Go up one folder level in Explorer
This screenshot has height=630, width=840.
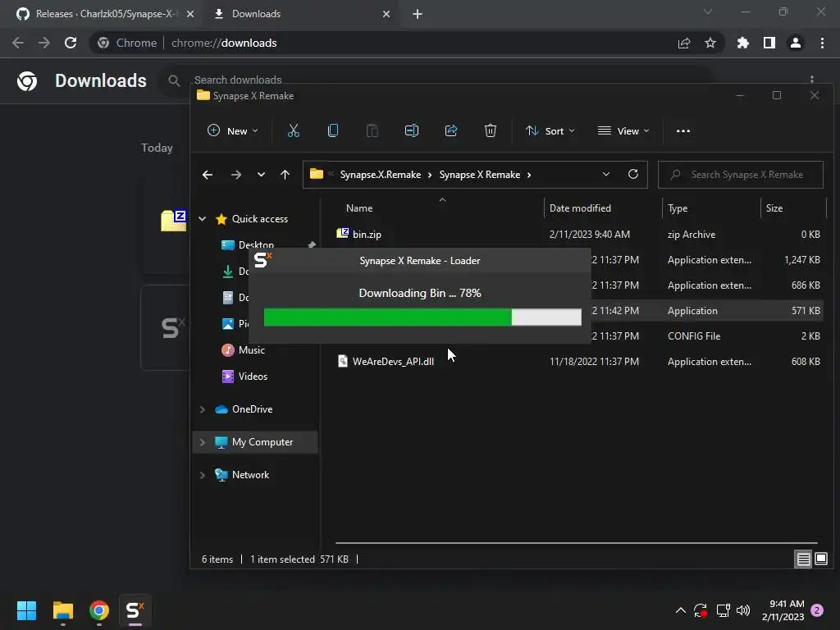285,175
